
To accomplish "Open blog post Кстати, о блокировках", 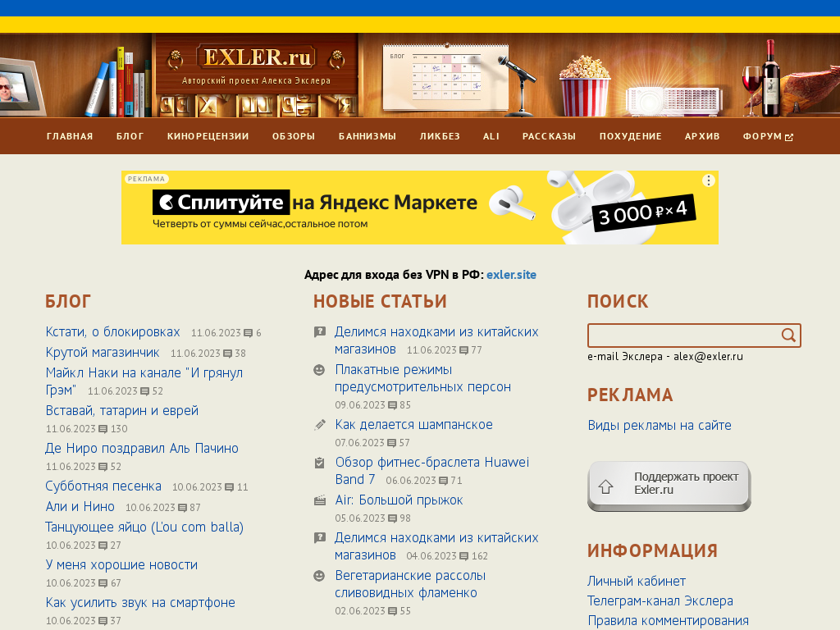I will click(x=112, y=332).
